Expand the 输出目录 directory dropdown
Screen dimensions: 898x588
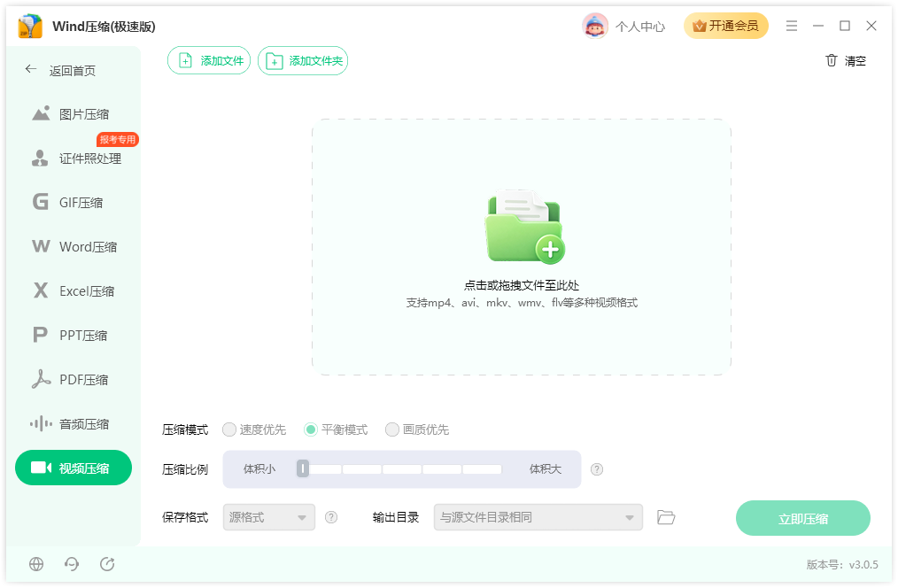pyautogui.click(x=538, y=517)
